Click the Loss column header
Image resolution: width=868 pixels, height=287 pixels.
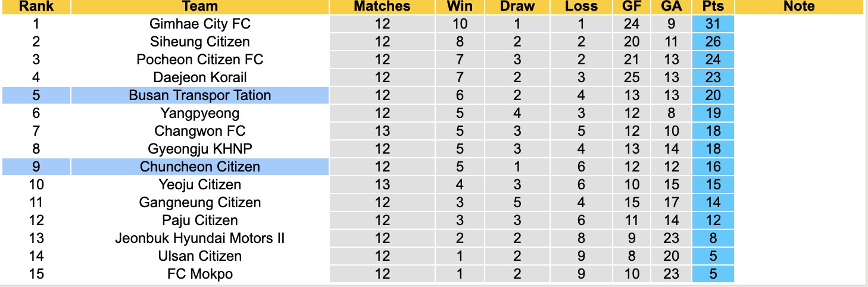[x=582, y=7]
